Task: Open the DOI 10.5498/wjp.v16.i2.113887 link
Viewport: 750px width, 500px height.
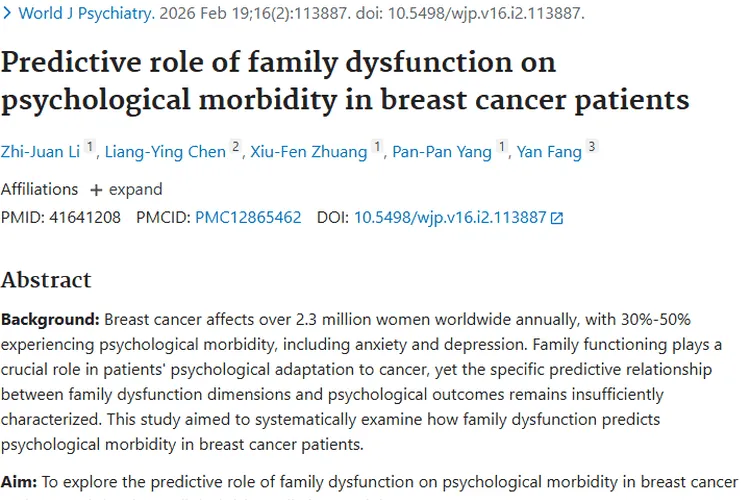Action: pos(450,217)
